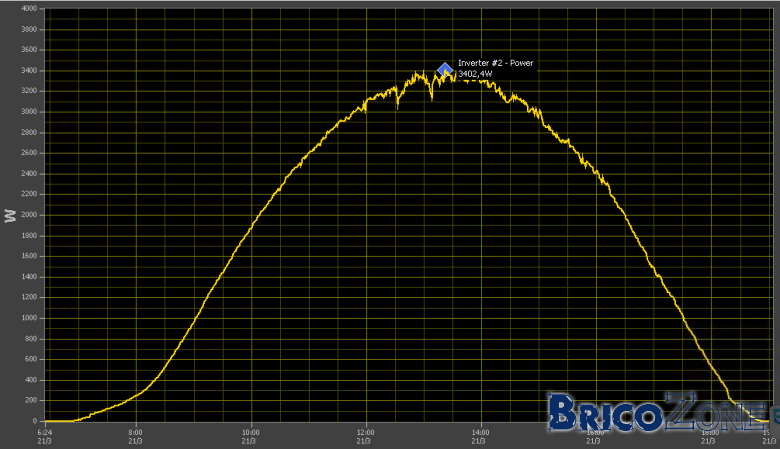
Task: Click the 10:00 time axis label
Action: [251, 433]
